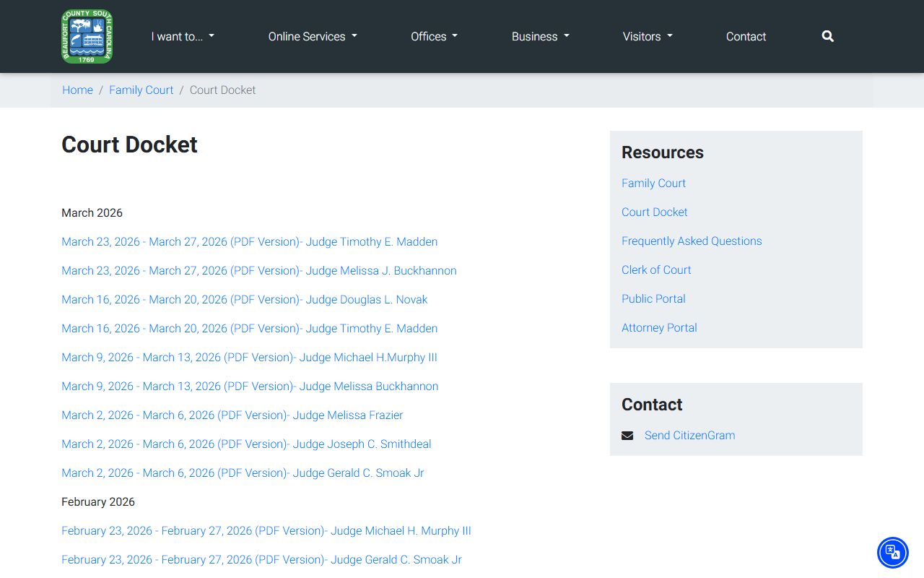Open March 16-20 docket for Judge Timothy E. Madden
The height and width of the screenshot is (578, 924).
point(249,329)
